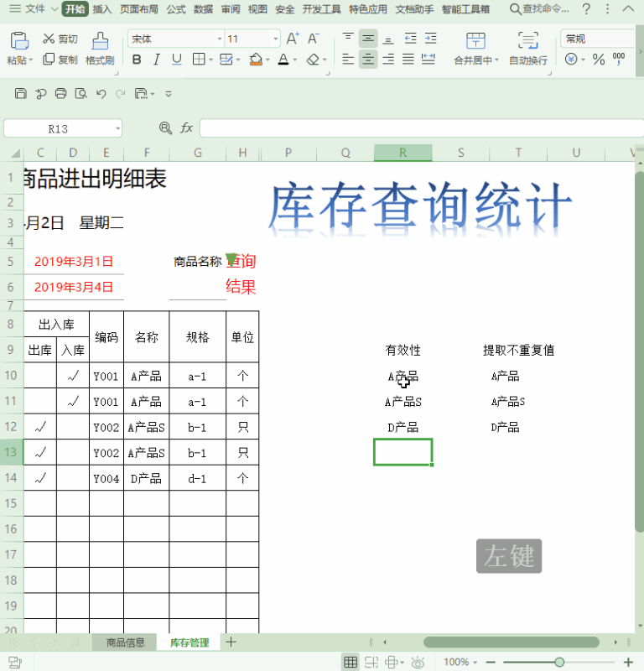Toggle Bold formatting
The width and height of the screenshot is (644, 671).
(x=136, y=60)
